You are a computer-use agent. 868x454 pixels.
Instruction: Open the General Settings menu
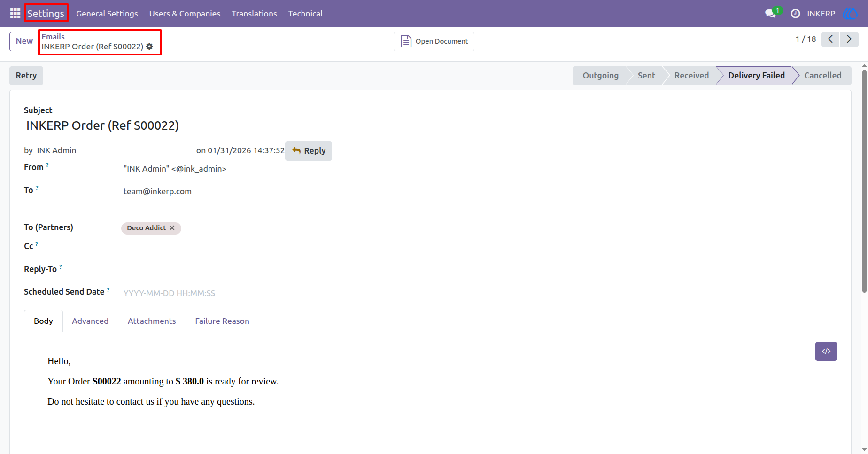coord(107,14)
